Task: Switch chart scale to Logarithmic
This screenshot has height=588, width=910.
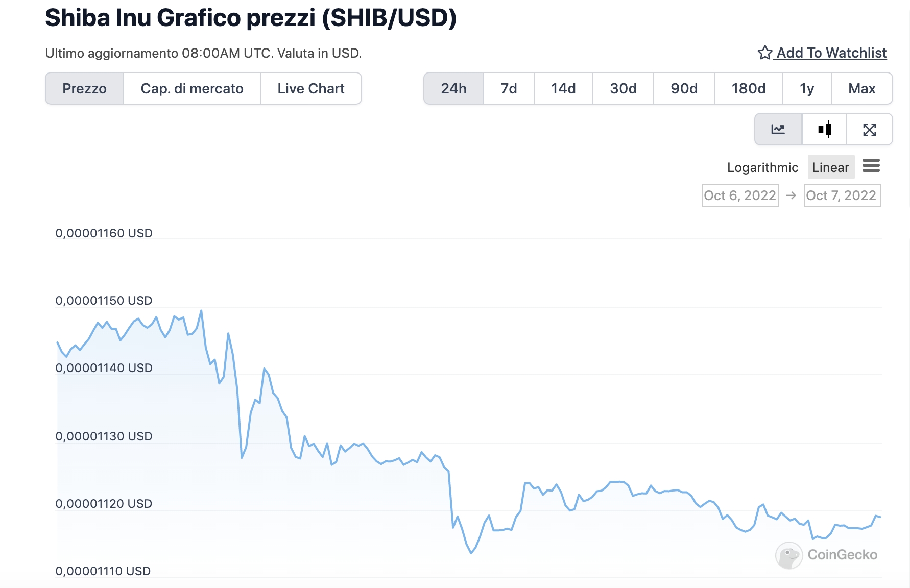Action: (x=762, y=167)
